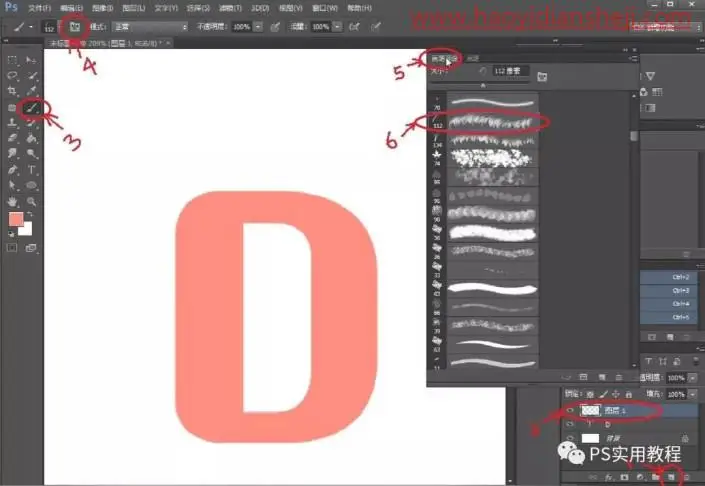Toggle pressure for opacity
The width and height of the screenshot is (705, 486).
(275, 27)
